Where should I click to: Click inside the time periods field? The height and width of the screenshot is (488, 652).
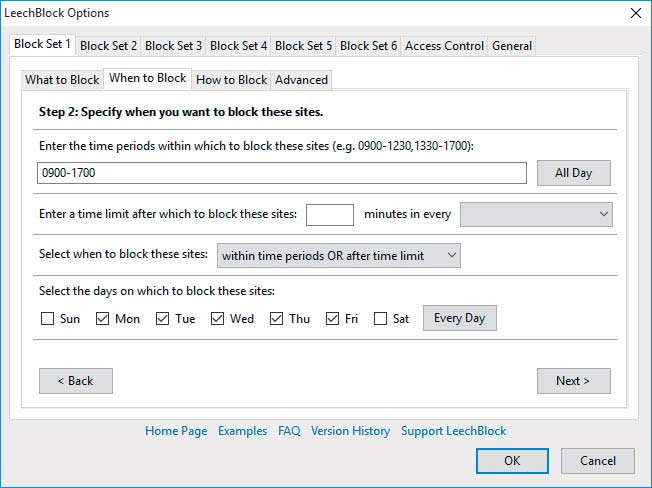point(282,173)
